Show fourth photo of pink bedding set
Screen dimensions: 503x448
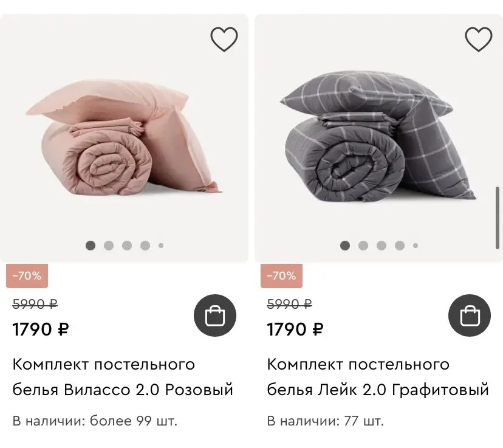(145, 246)
